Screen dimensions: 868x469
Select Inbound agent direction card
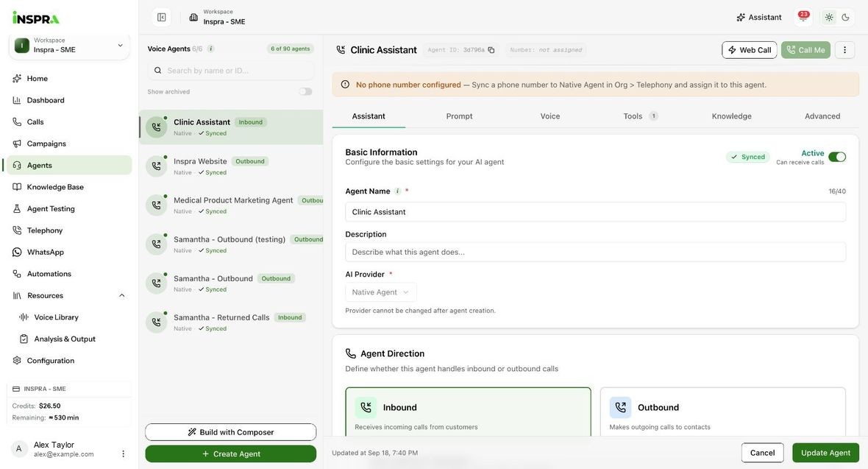(468, 412)
